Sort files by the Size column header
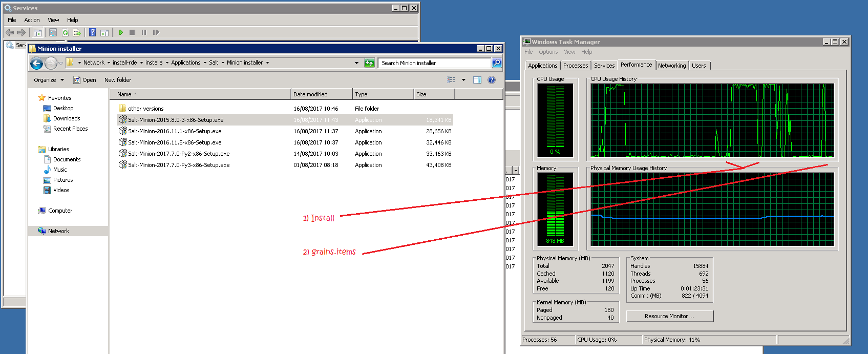The height and width of the screenshot is (354, 868). click(x=434, y=94)
